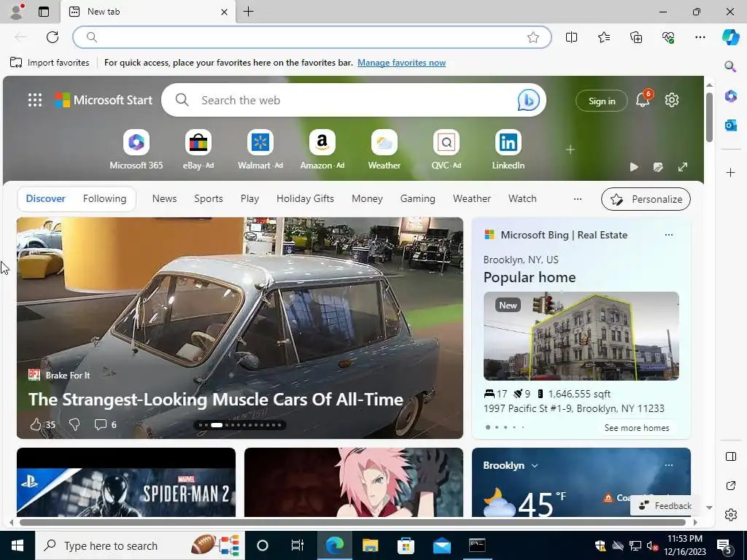Open a new tab with plus button

[248, 12]
